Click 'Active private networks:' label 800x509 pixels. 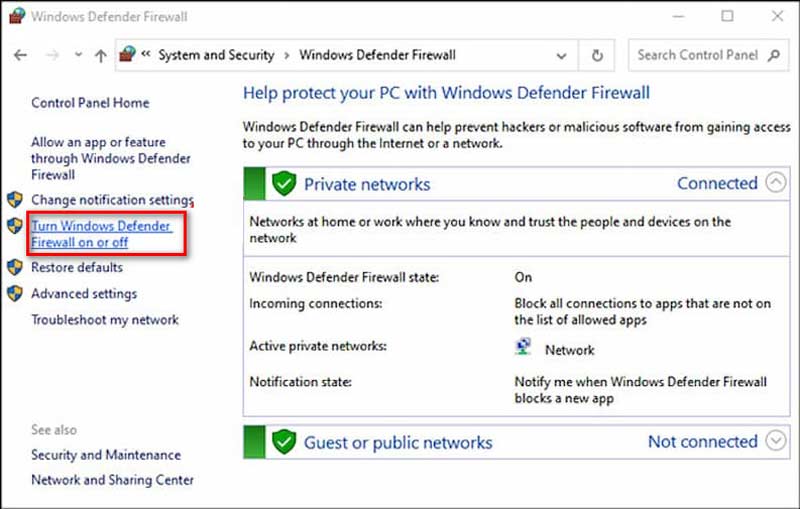pos(318,346)
